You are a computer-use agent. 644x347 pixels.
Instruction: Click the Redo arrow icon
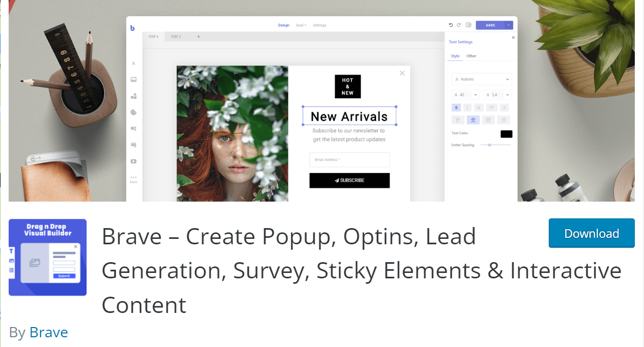(459, 25)
